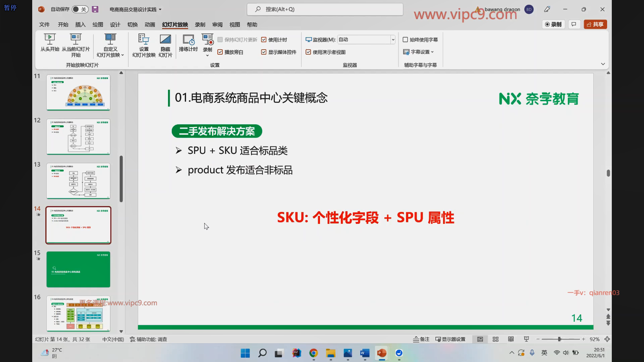Viewport: 644px width, 362px height.
Task: Click the Share button
Action: click(595, 24)
